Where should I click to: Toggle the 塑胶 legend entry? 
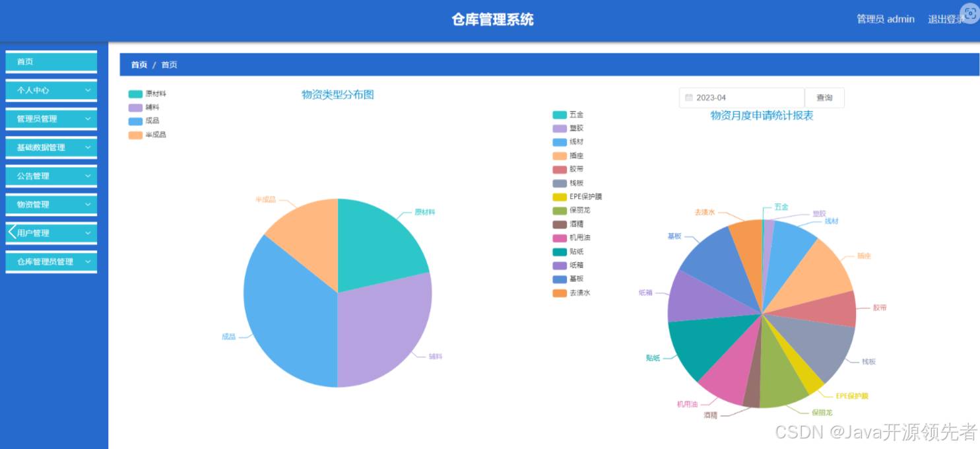tap(568, 128)
